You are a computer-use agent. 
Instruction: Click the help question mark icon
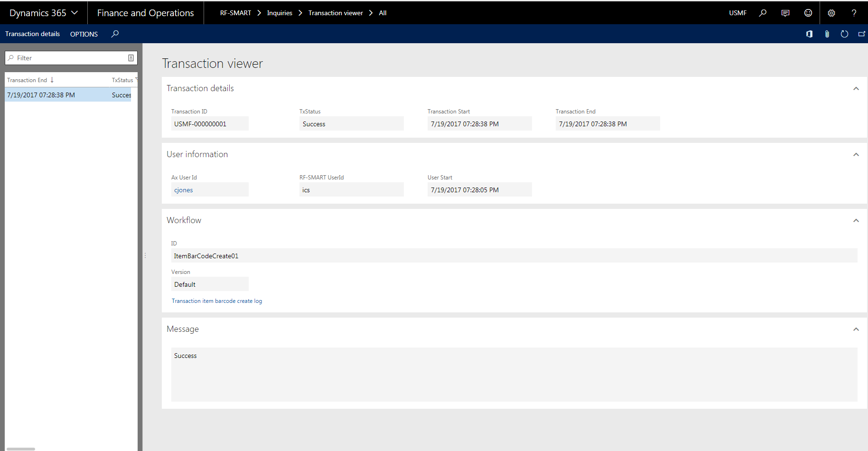point(854,13)
